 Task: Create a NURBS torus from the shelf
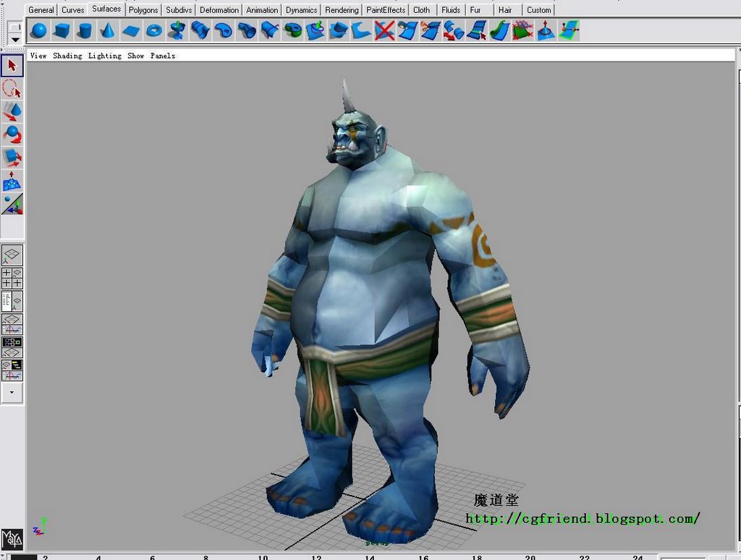[x=154, y=30]
